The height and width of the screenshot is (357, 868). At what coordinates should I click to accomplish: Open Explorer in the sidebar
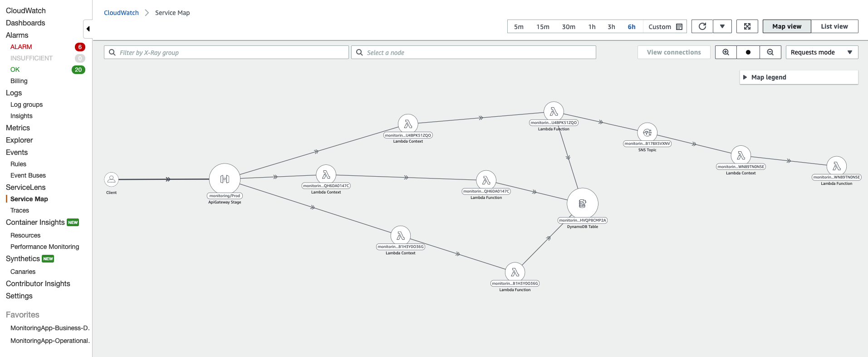20,140
